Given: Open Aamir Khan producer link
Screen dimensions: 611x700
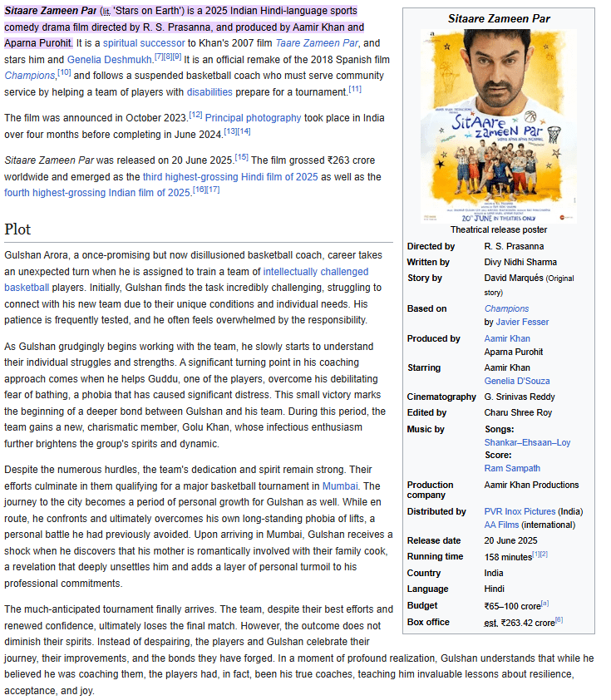Looking at the screenshot, I should click(x=507, y=339).
